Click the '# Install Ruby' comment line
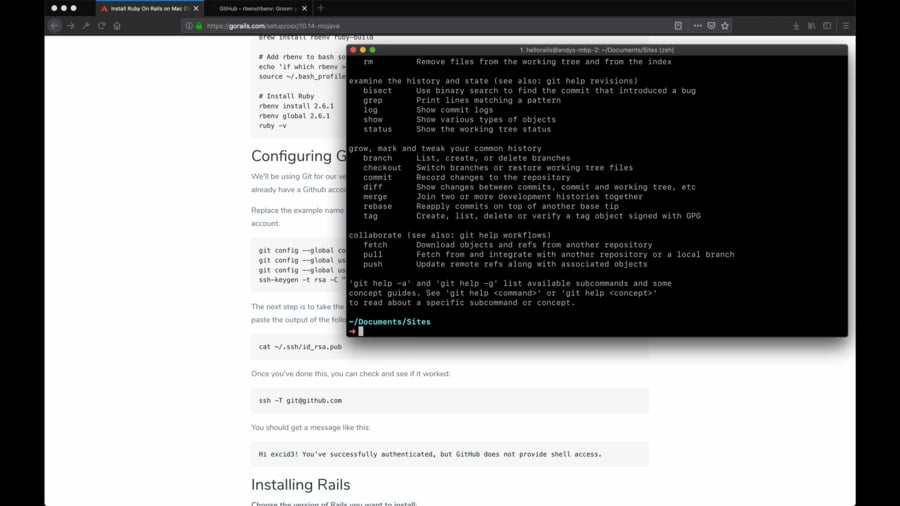Viewport: 900px width, 506px height. 286,96
